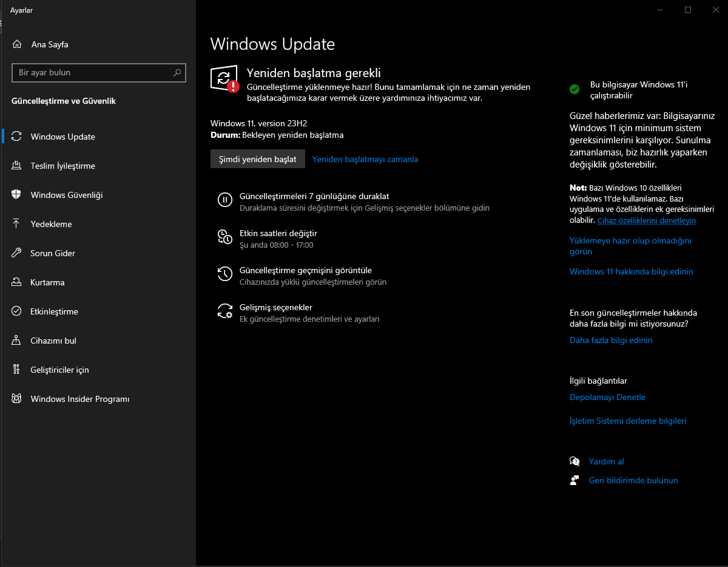Open the Kurtarma settings page
The height and width of the screenshot is (567, 728).
point(98,282)
